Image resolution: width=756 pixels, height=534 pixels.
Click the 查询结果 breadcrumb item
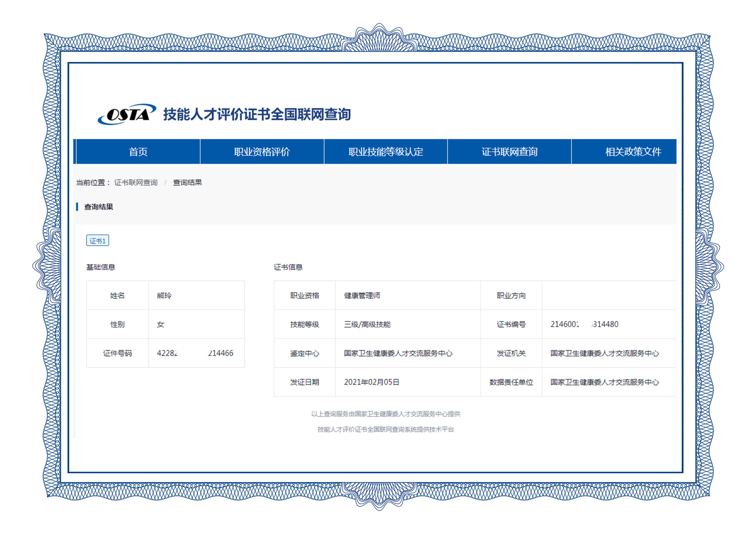187,183
